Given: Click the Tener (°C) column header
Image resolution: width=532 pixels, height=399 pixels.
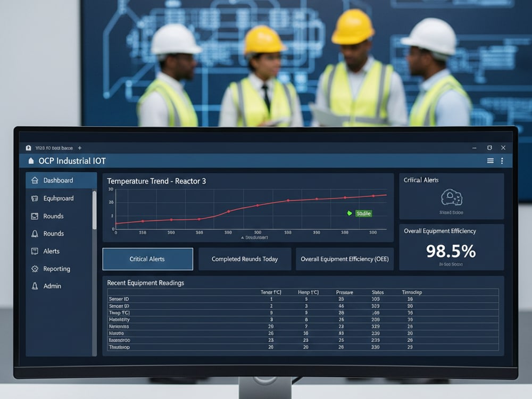Looking at the screenshot, I should (271, 292).
